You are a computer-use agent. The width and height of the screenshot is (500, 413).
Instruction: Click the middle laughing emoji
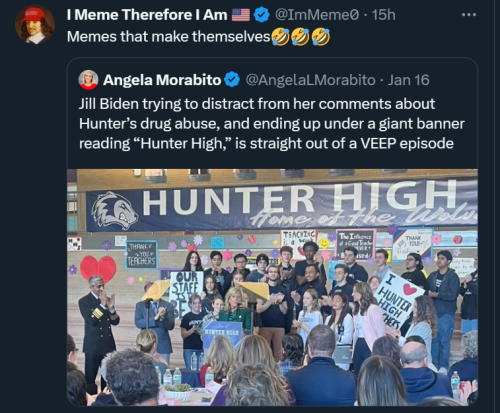point(300,37)
